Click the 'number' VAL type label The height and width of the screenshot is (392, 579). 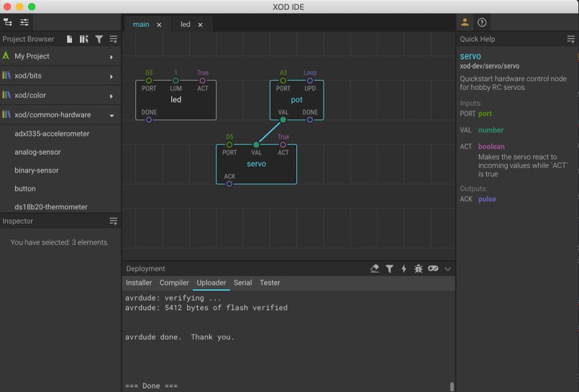point(491,130)
